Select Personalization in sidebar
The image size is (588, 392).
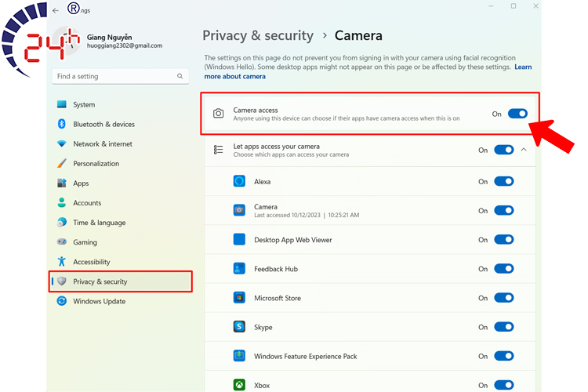point(96,164)
